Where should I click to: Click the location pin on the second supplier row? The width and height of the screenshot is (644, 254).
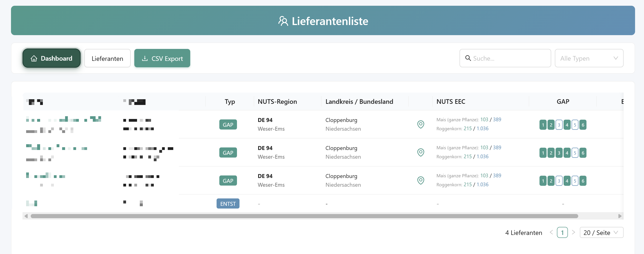pos(421,152)
